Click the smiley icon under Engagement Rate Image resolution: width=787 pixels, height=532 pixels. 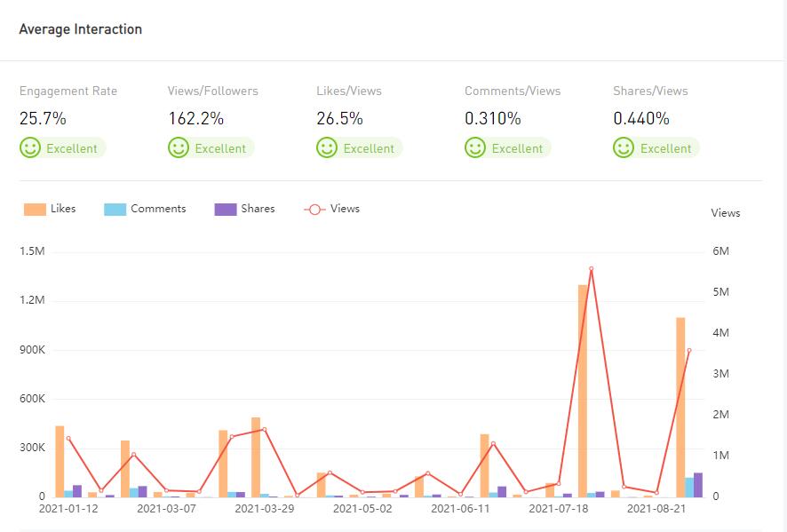(x=30, y=147)
